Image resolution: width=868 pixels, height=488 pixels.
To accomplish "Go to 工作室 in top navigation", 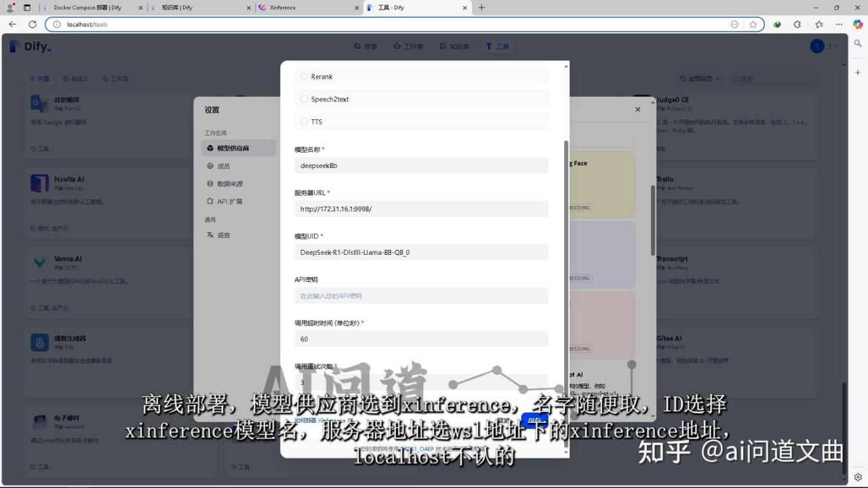I will click(x=408, y=46).
